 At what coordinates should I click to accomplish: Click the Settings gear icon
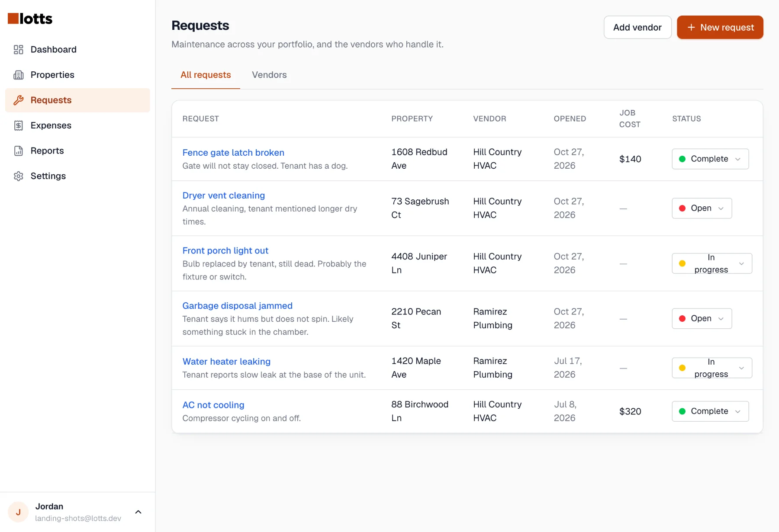[18, 176]
